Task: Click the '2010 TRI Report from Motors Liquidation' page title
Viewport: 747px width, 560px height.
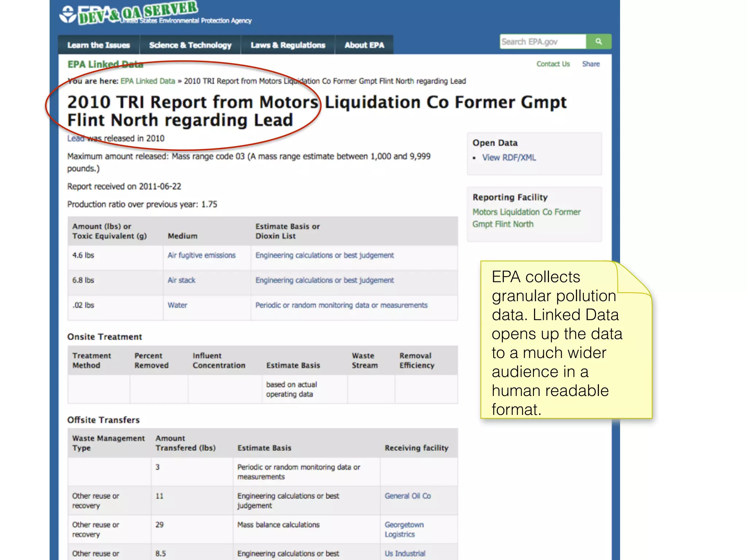Action: (x=317, y=111)
